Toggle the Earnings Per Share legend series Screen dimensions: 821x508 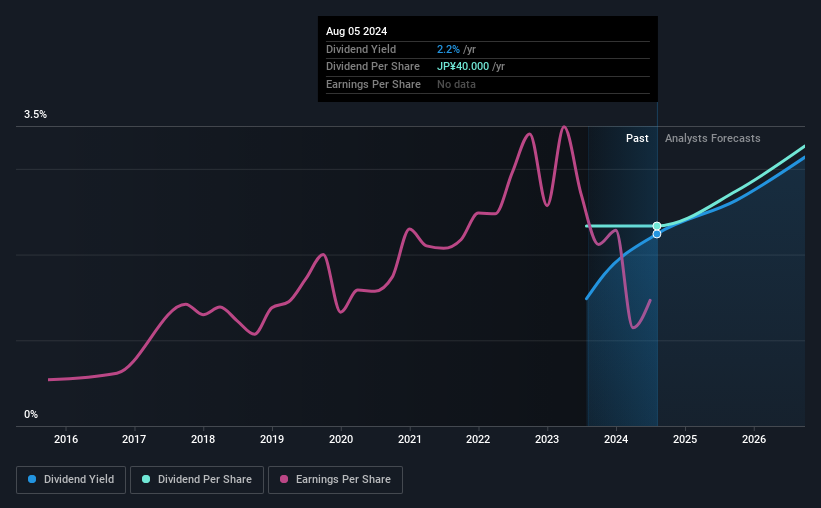pyautogui.click(x=335, y=480)
